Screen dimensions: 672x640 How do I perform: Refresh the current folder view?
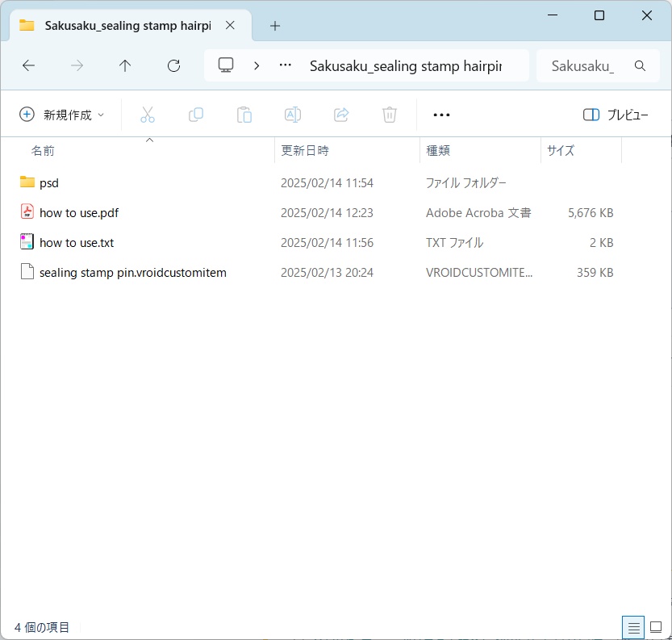tap(173, 65)
